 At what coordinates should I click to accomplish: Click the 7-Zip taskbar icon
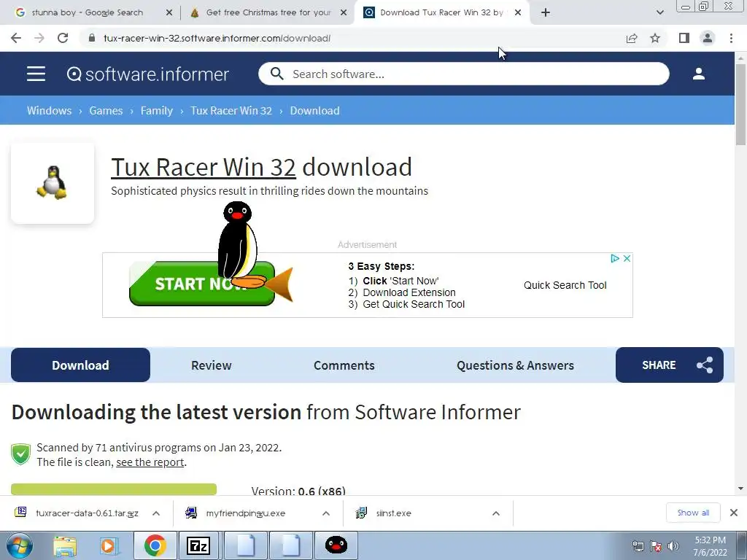pyautogui.click(x=198, y=545)
